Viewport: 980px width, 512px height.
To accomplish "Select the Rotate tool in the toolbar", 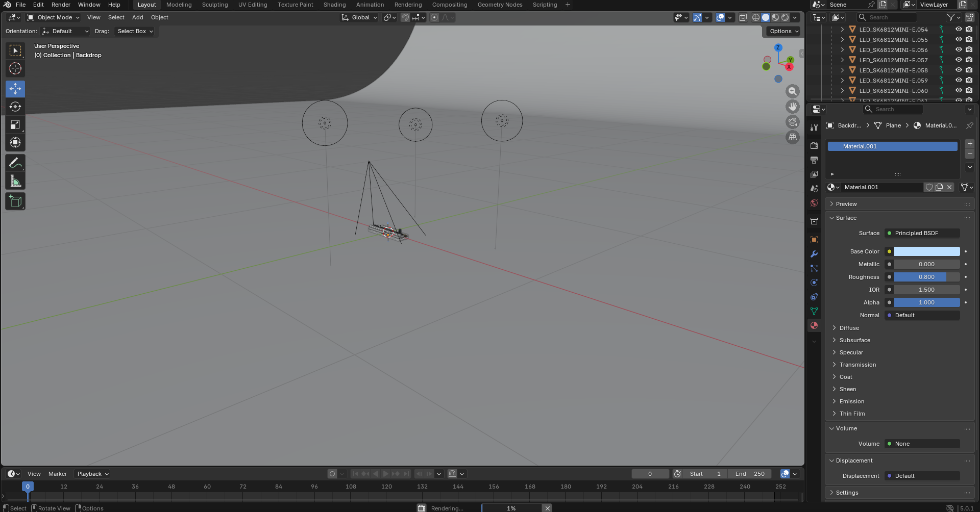I will [15, 107].
